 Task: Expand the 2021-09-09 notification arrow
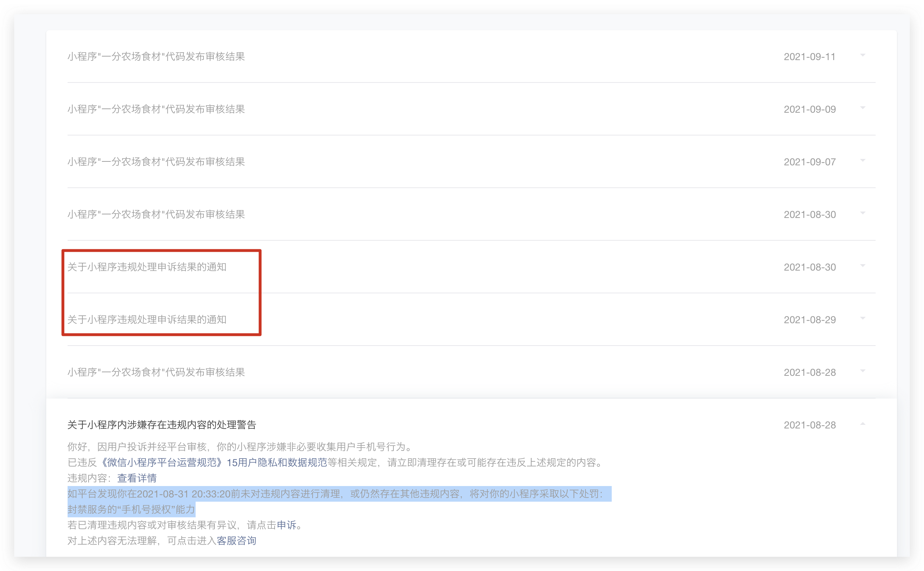862,108
